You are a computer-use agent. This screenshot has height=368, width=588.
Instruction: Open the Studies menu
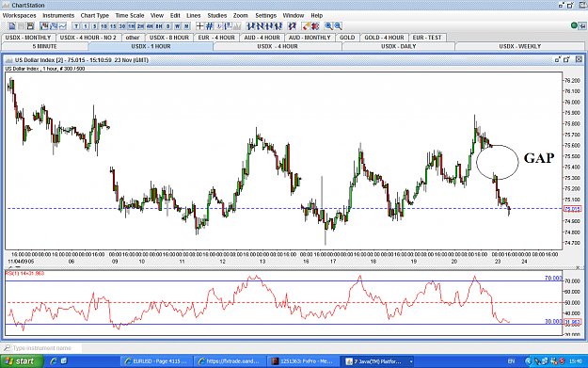216,15
